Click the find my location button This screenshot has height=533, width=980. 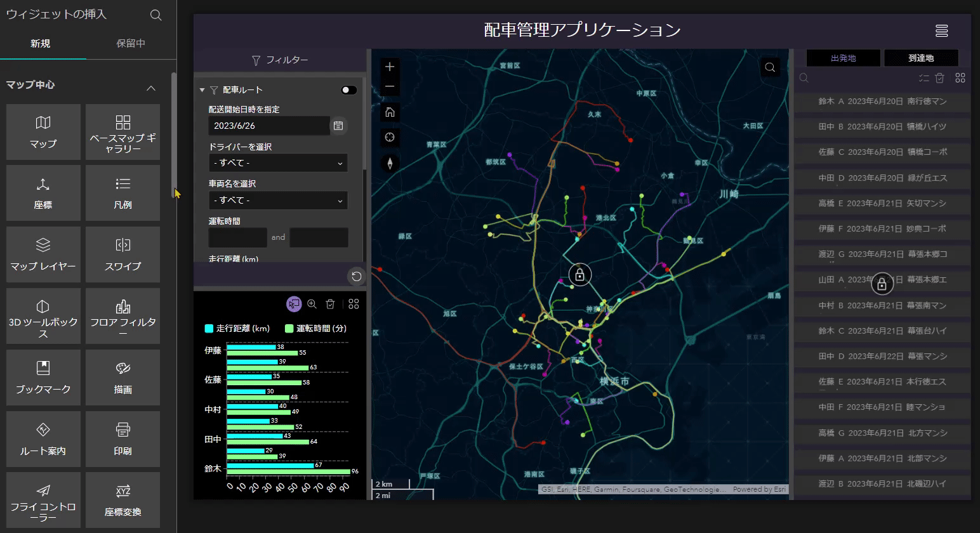coord(390,137)
